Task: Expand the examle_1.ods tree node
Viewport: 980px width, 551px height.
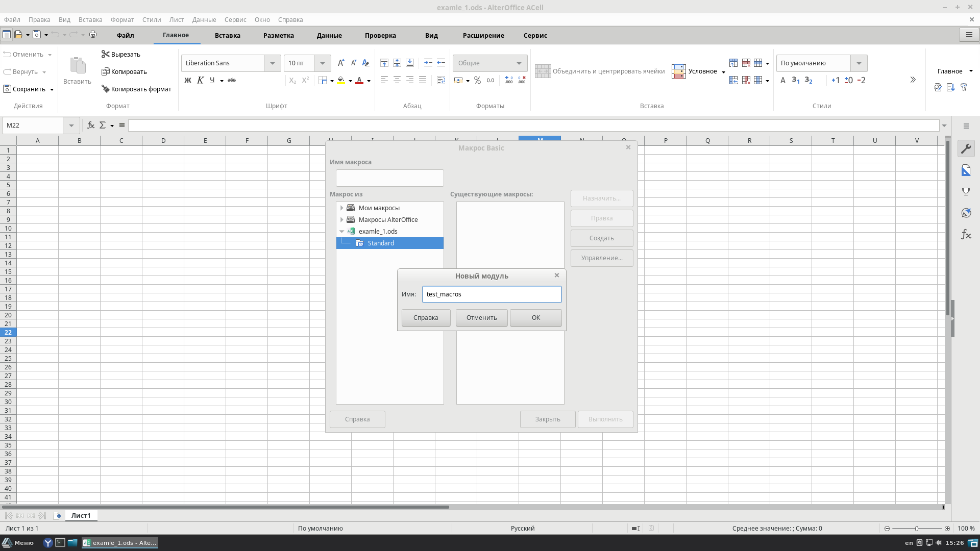Action: click(x=341, y=231)
